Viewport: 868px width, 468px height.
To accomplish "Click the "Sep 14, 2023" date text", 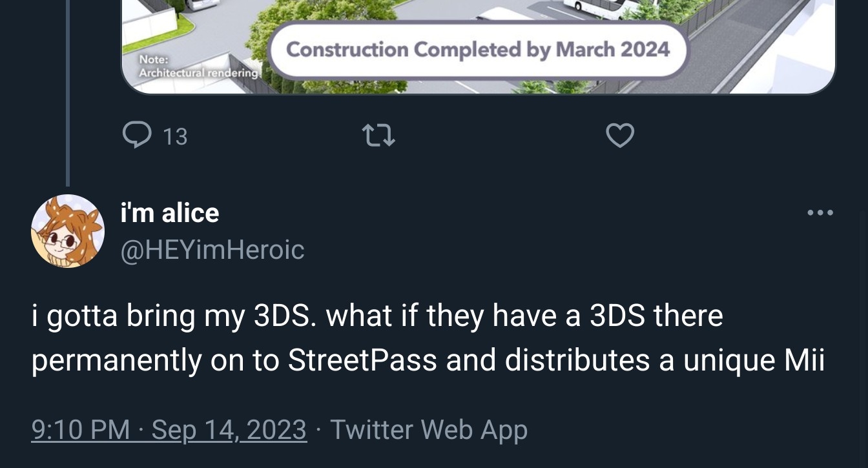I will pos(229,430).
